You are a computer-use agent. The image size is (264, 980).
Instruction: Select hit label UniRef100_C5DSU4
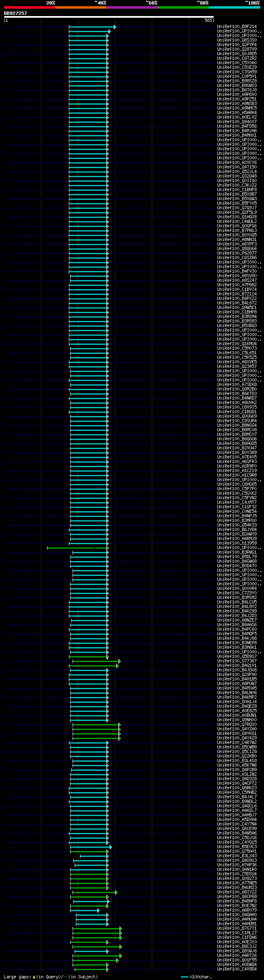click(x=237, y=874)
